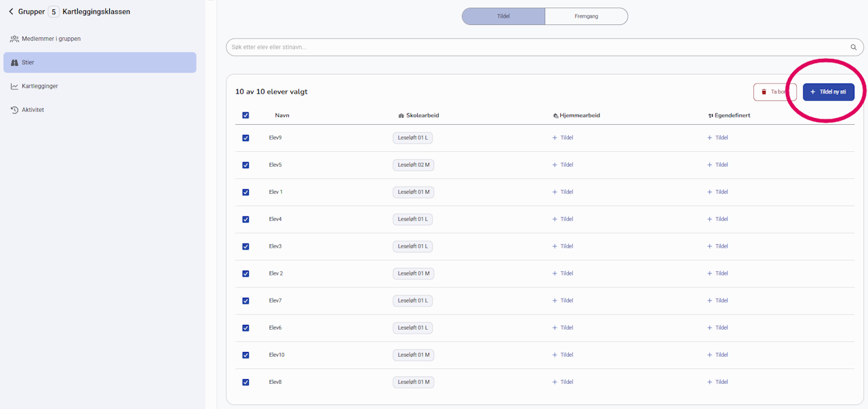Click Leseløft 01 M tag for Elev8
Image resolution: width=868 pixels, height=409 pixels.
[414, 382]
